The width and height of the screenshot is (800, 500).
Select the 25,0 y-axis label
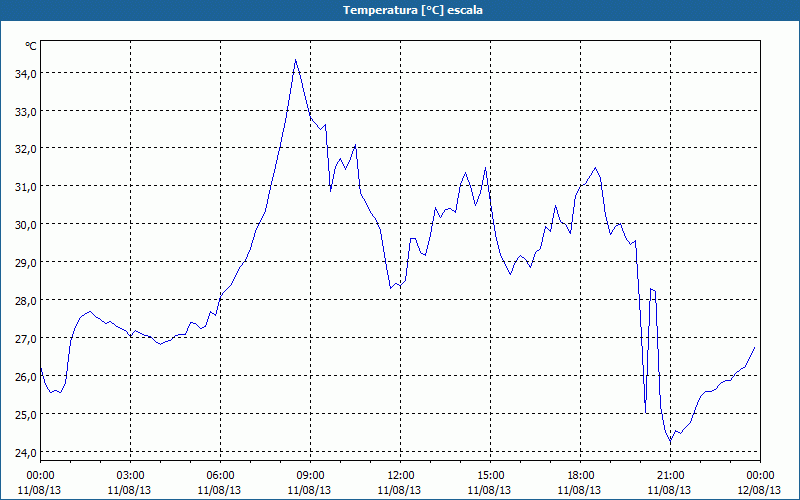coord(26,414)
